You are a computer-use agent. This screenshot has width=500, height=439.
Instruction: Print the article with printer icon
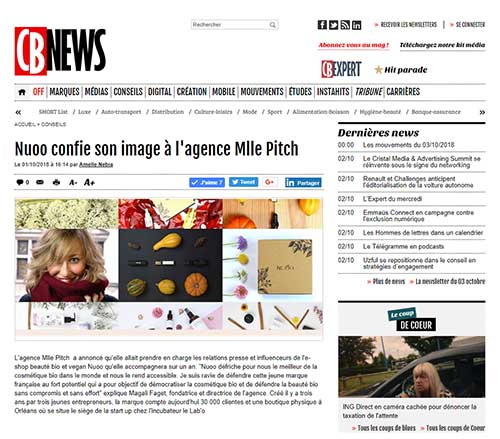[x=56, y=182]
